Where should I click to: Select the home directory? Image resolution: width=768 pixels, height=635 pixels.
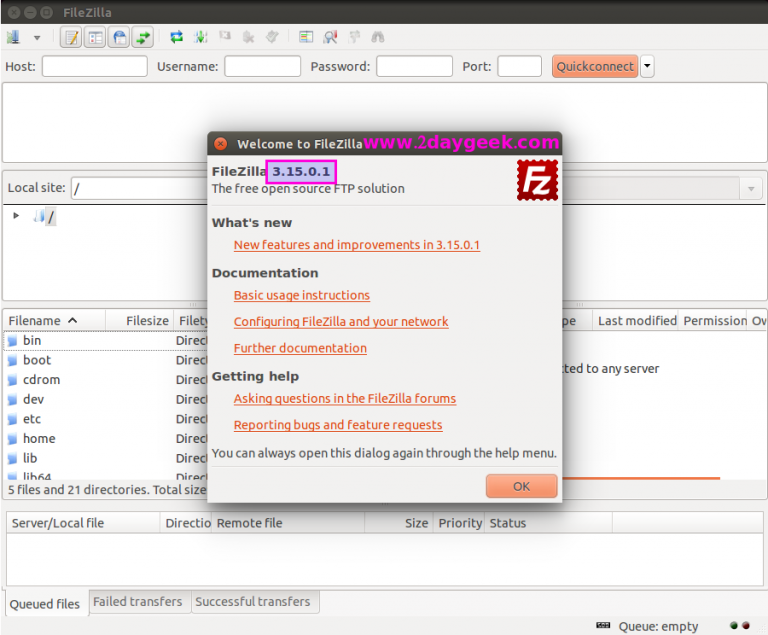(39, 439)
